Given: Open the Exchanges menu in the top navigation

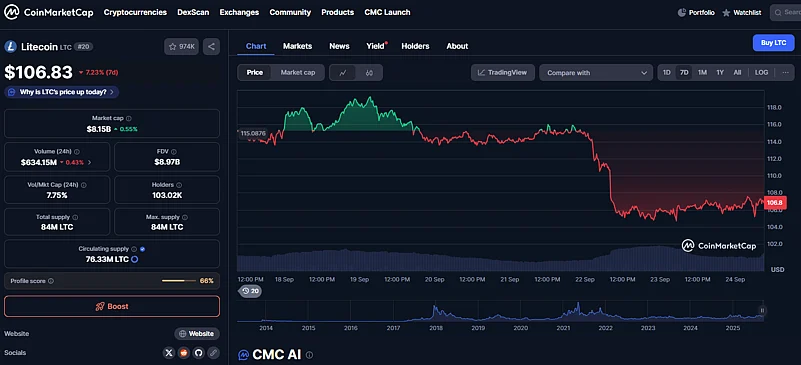Looking at the screenshot, I should point(239,12).
